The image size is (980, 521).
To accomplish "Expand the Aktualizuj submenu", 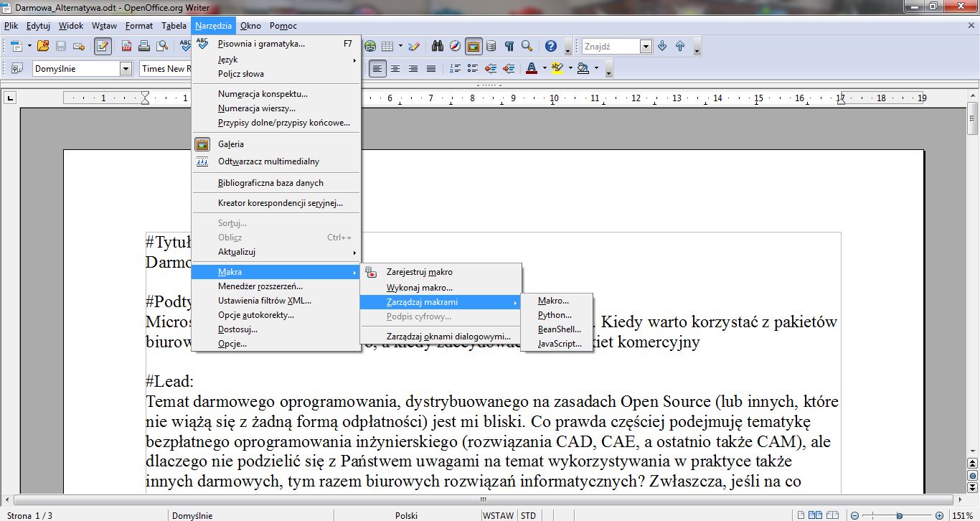I will (x=275, y=252).
